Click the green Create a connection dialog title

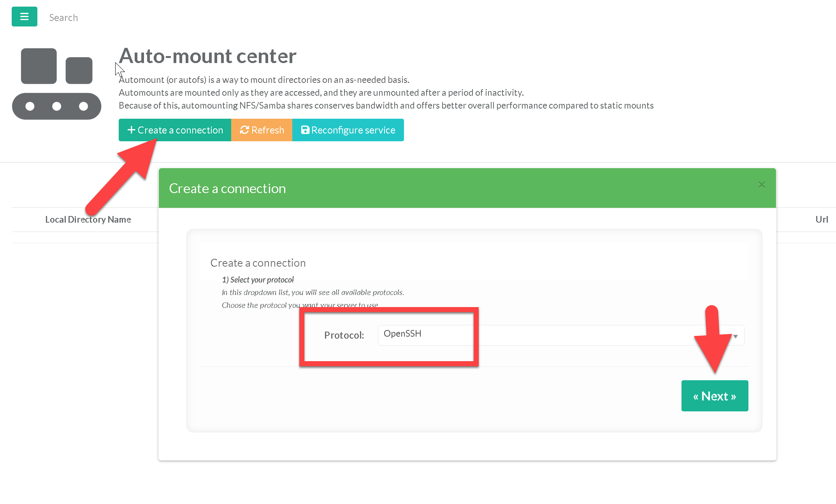[x=227, y=188]
